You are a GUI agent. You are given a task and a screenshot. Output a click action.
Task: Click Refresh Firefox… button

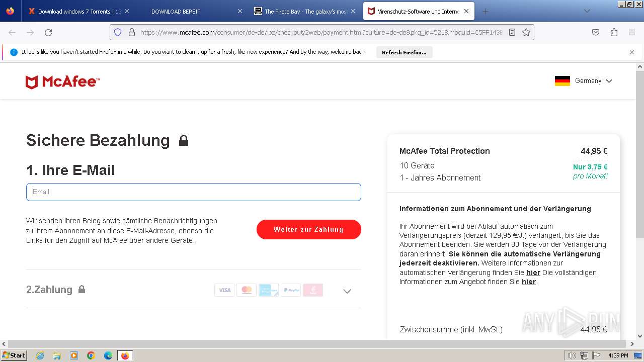404,52
